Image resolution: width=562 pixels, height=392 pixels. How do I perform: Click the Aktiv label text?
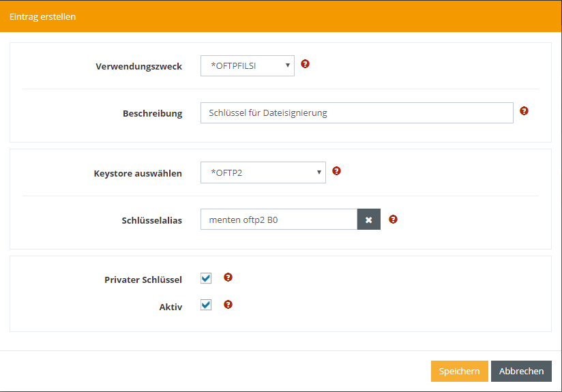click(171, 307)
